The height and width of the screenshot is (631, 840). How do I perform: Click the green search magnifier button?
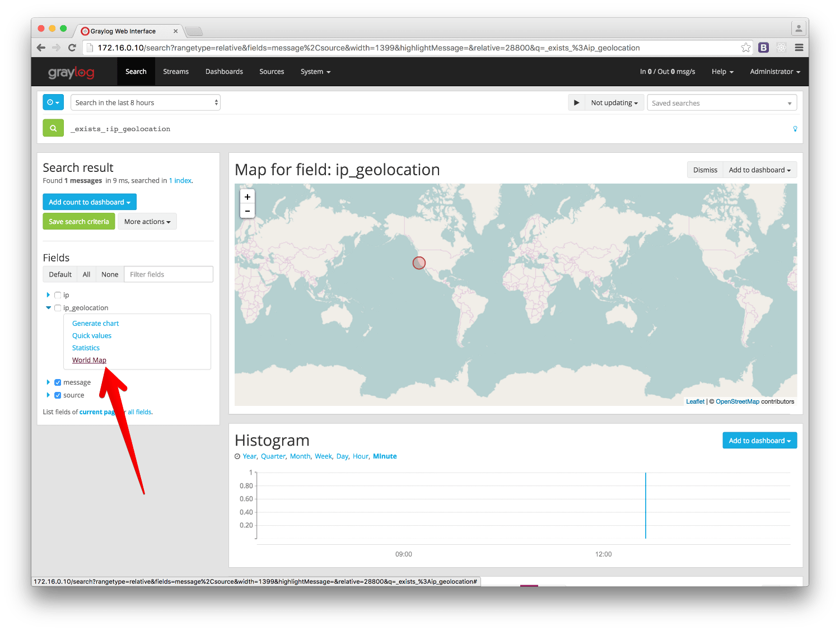coord(53,128)
